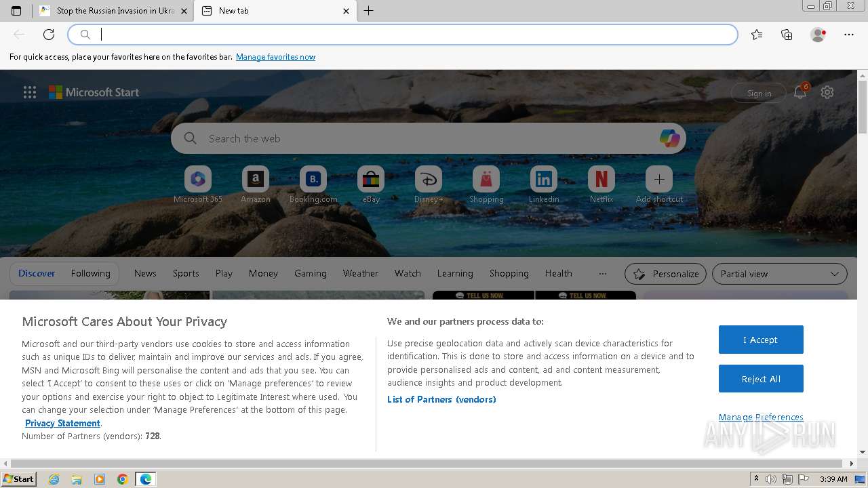The height and width of the screenshot is (488, 868).
Task: Focus the address bar field
Action: [403, 35]
